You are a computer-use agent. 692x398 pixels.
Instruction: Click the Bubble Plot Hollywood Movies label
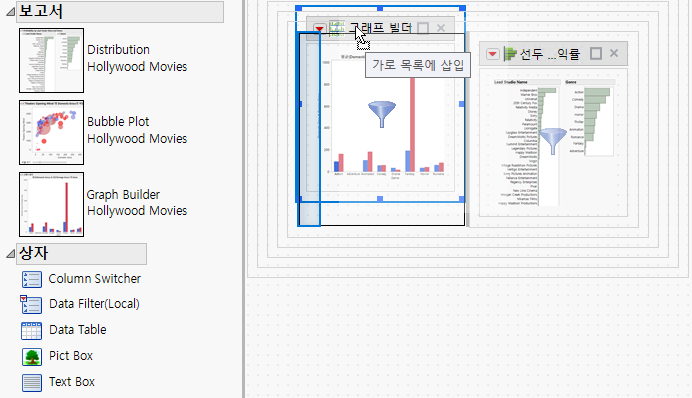pyautogui.click(x=137, y=130)
